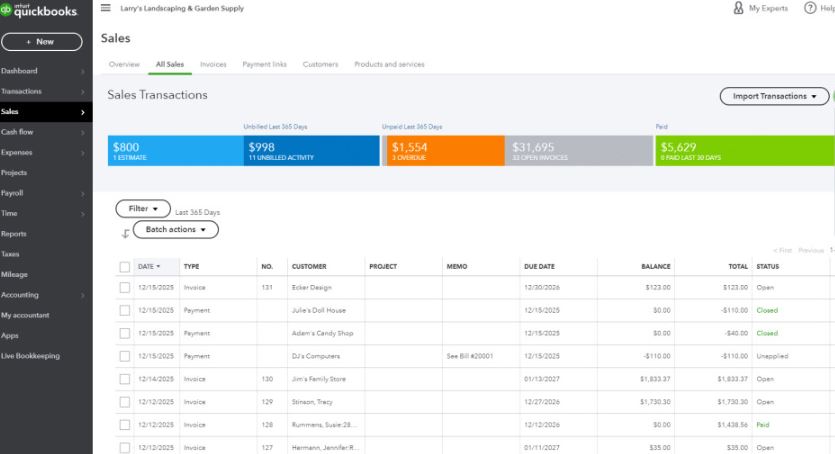This screenshot has width=835, height=454.
Task: Click the QuickBooks logo
Action: 39,10
